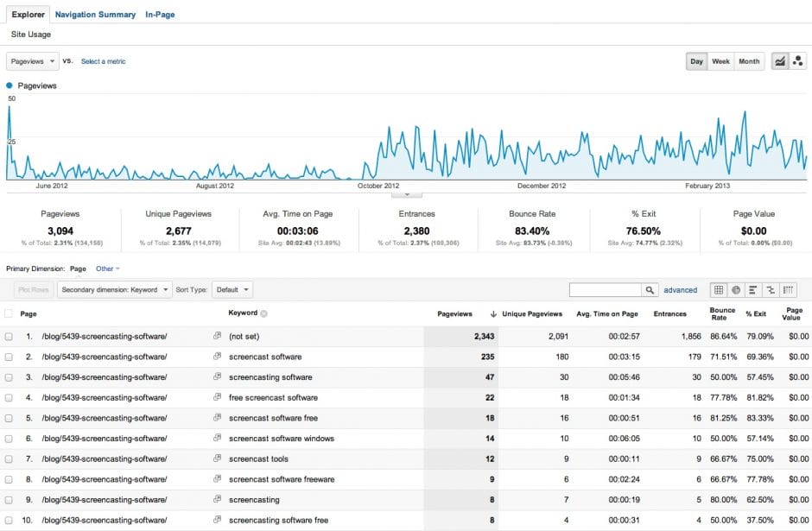Click the Plot Rows button

33,290
